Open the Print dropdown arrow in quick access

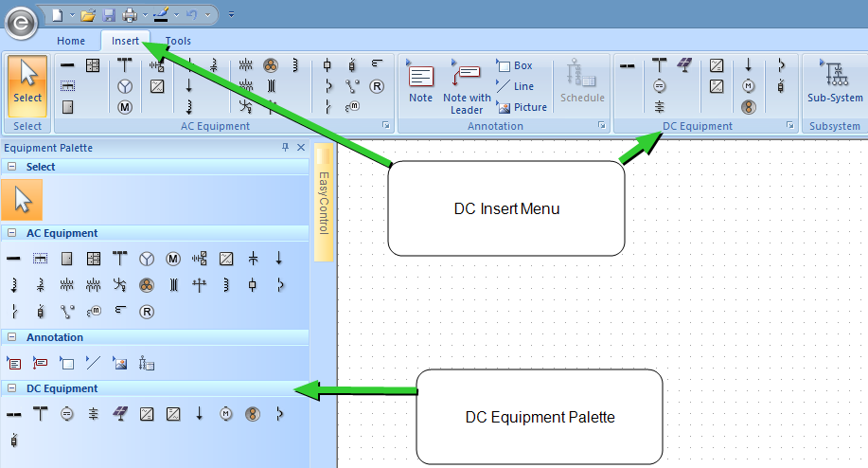pyautogui.click(x=145, y=15)
